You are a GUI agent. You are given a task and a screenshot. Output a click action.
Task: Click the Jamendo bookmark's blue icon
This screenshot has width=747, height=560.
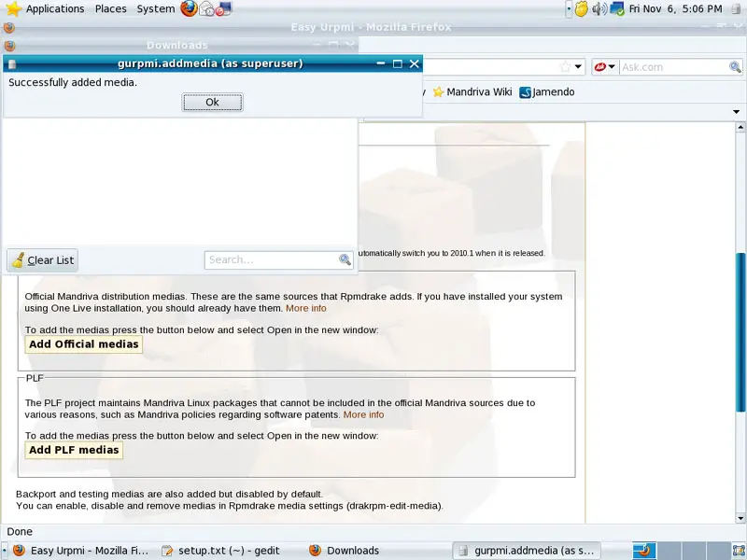tap(525, 92)
